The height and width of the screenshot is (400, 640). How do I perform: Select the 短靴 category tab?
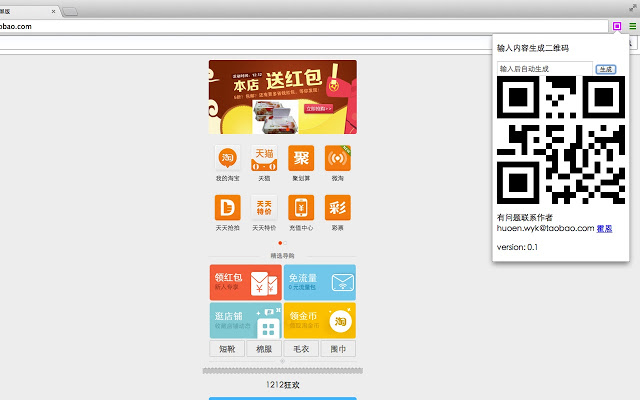coord(227,349)
